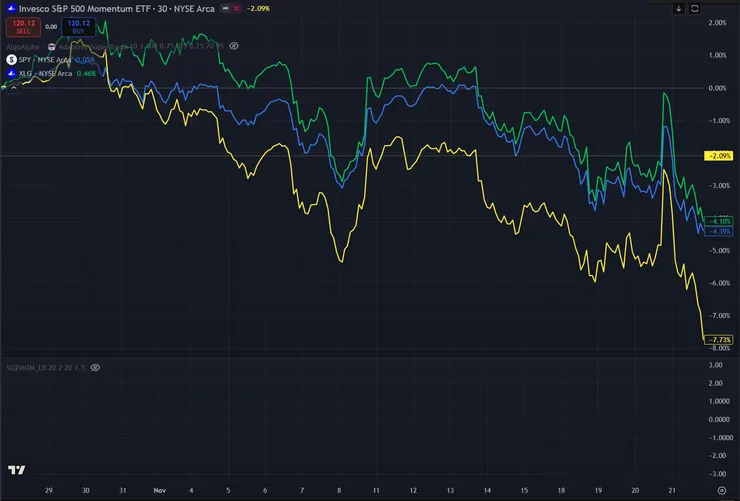The image size is (740, 501).
Task: Click the blue -4.39% price label
Action: click(x=719, y=231)
